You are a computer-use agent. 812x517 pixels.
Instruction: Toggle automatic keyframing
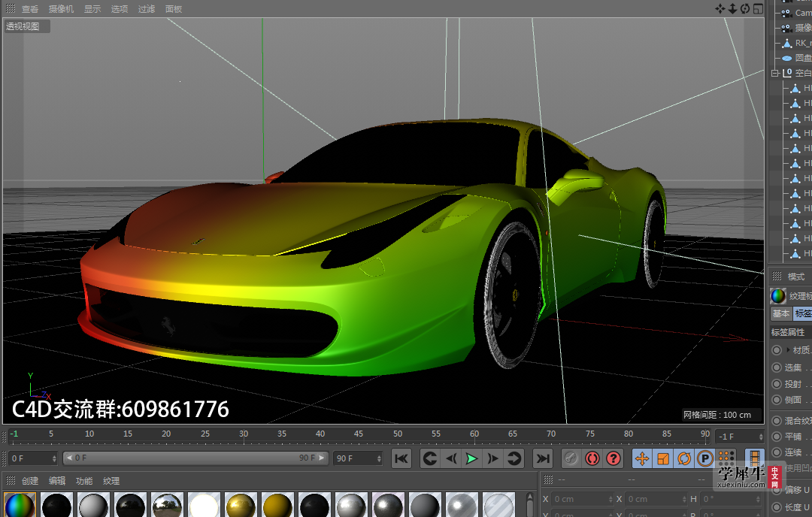592,458
